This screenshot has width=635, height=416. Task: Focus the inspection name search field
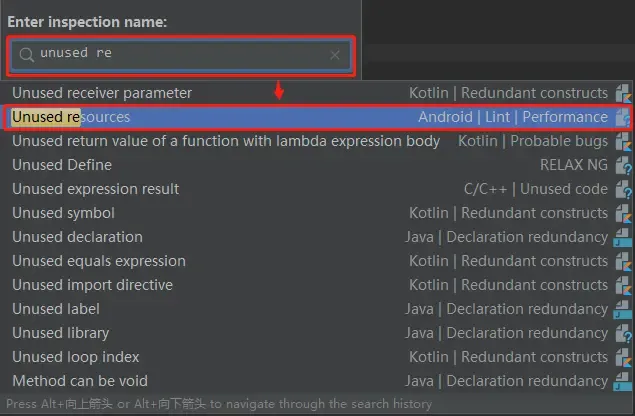pyautogui.click(x=180, y=55)
